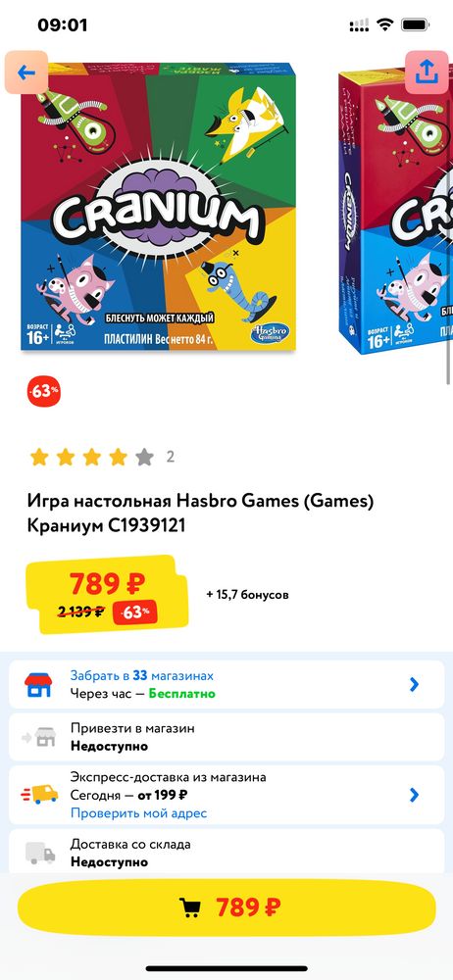Open the share icon at top right
This screenshot has height=980, width=453.
(427, 73)
